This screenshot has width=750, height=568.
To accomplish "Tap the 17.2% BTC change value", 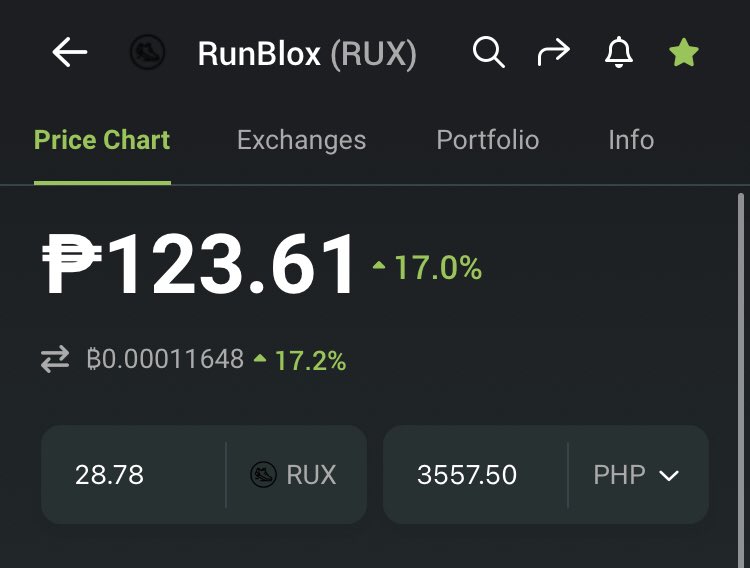I will coord(300,360).
